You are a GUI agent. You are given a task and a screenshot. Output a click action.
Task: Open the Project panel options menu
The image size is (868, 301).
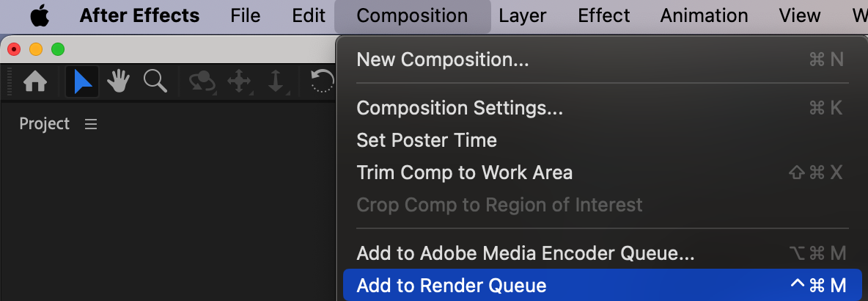point(91,125)
